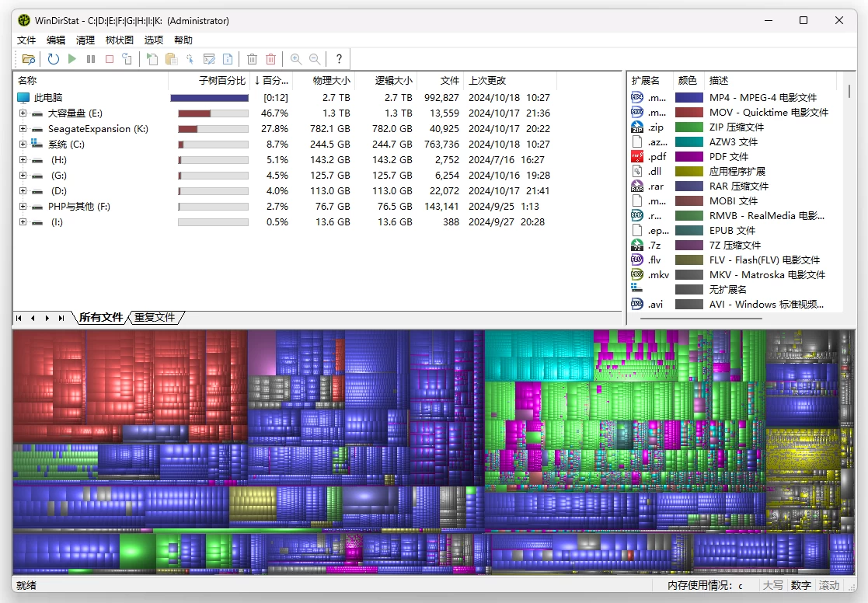The image size is (868, 603).
Task: Click the blue refresh all icon
Action: pos(53,59)
